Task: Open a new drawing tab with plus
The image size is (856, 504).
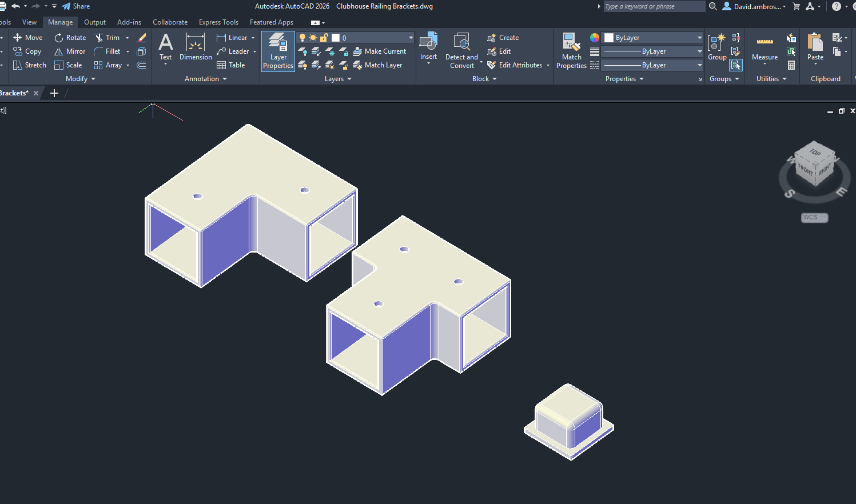Action: (x=54, y=93)
